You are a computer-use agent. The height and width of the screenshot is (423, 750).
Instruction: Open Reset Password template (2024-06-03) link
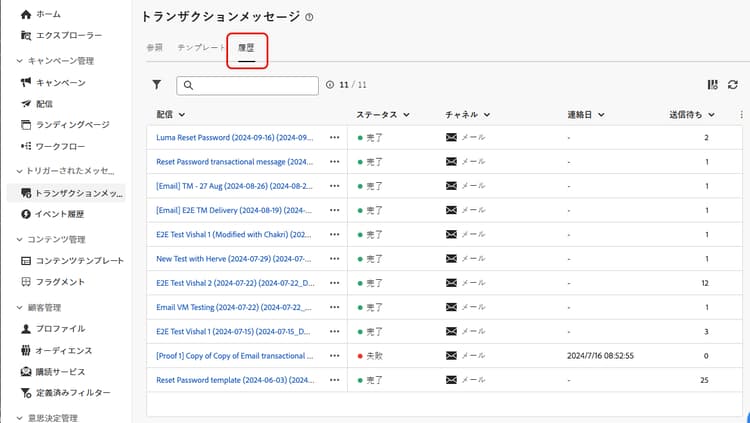click(235, 380)
